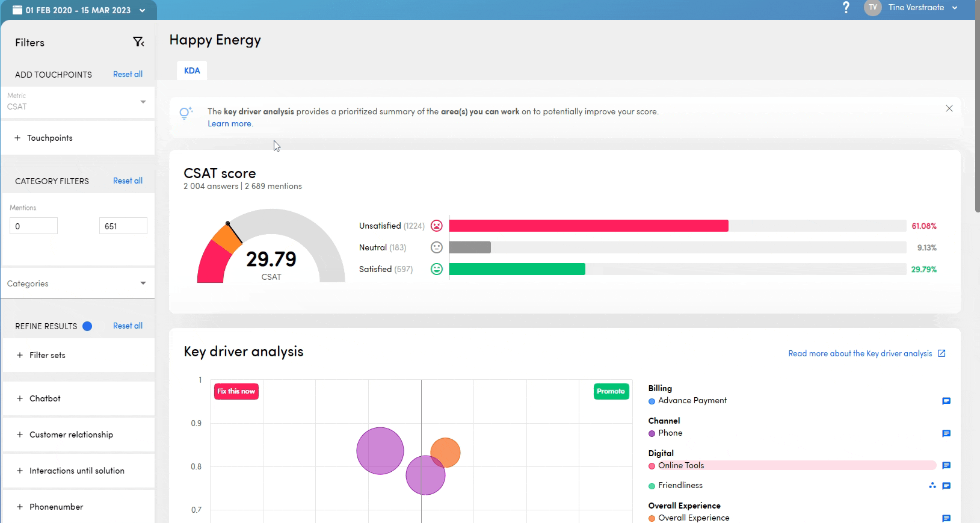Open the date range dropdown
This screenshot has height=523, width=980.
78,10
